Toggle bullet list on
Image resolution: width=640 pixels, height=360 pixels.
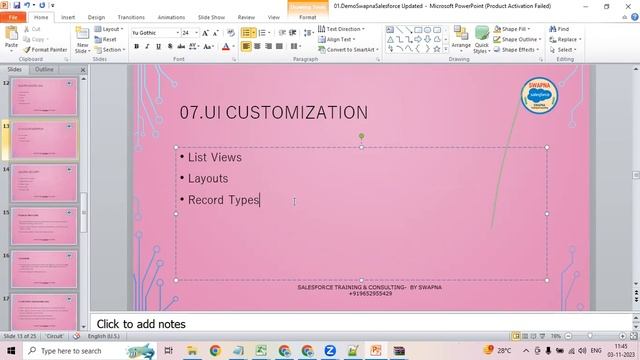tap(246, 33)
